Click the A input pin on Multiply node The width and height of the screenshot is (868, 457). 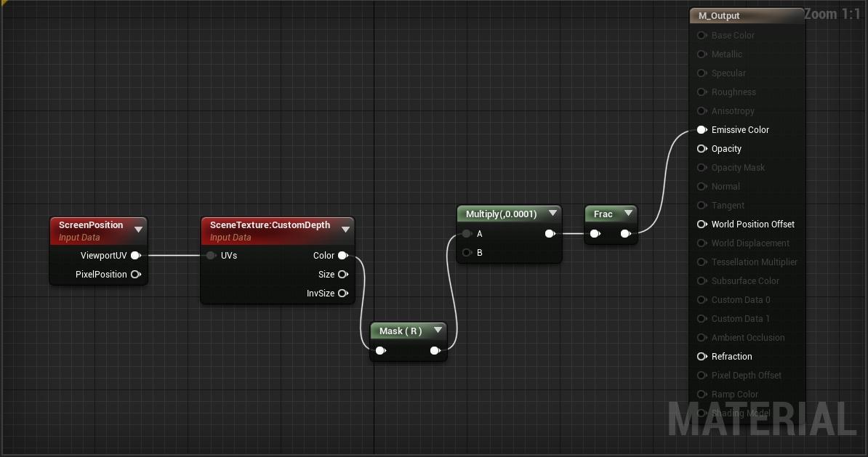tap(465, 233)
